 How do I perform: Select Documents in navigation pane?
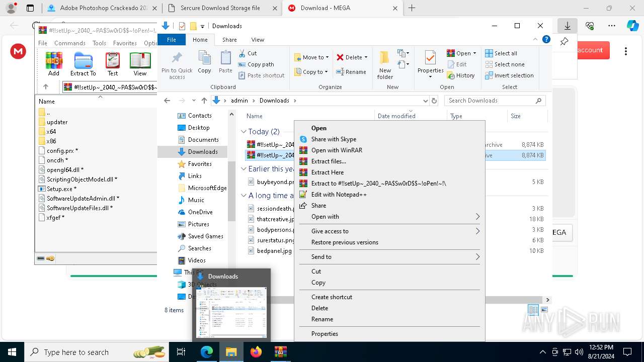point(203,140)
